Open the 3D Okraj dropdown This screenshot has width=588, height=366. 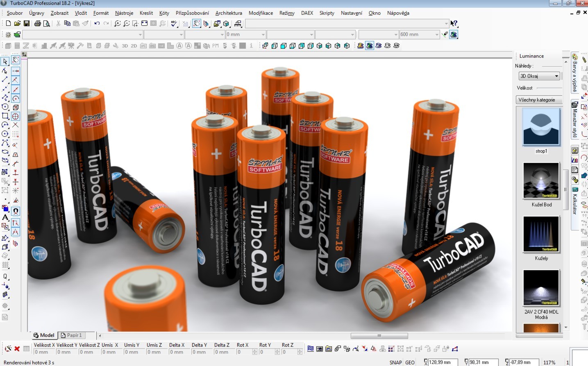539,76
